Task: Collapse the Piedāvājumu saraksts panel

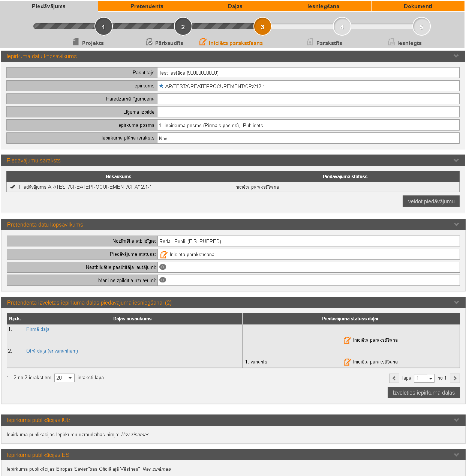Action: tap(456, 161)
